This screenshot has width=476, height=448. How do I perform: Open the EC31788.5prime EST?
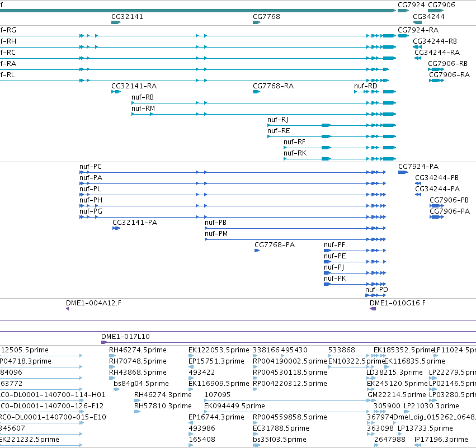[281, 428]
